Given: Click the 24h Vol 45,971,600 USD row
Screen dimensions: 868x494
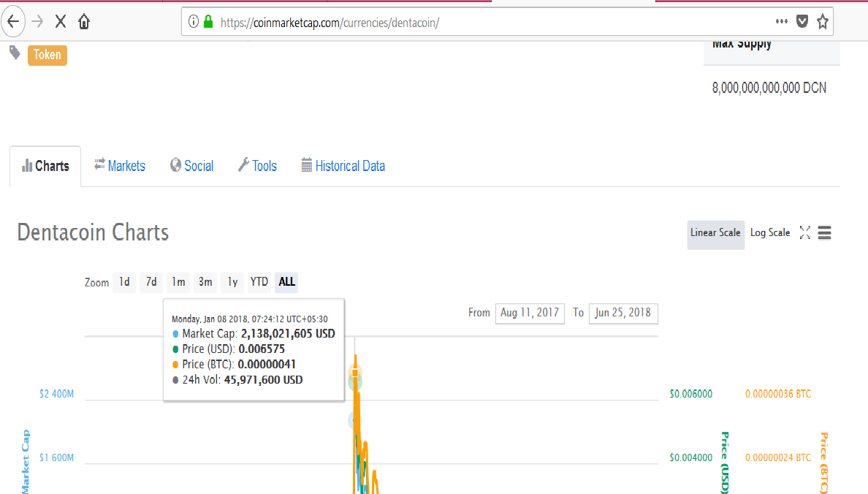Looking at the screenshot, I should click(237, 380).
